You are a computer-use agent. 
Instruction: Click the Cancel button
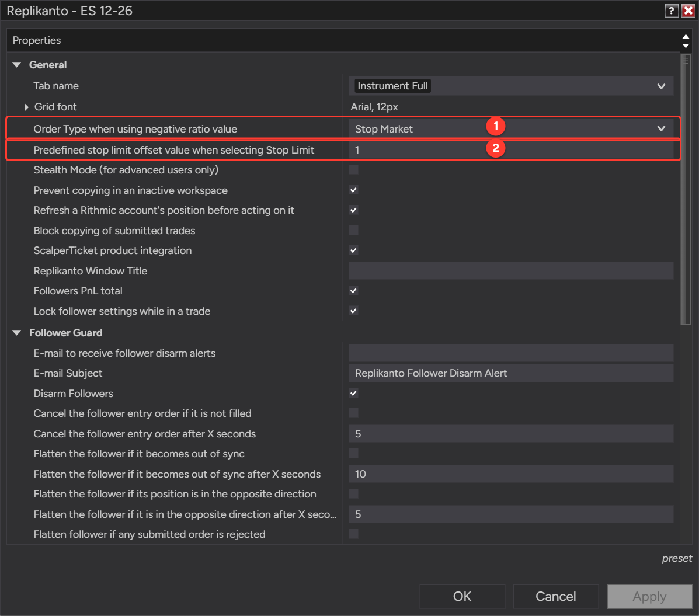pyautogui.click(x=556, y=596)
